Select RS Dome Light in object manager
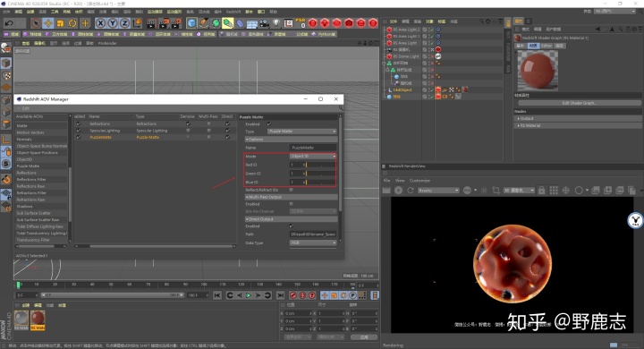The height and width of the screenshot is (349, 644). pos(406,56)
